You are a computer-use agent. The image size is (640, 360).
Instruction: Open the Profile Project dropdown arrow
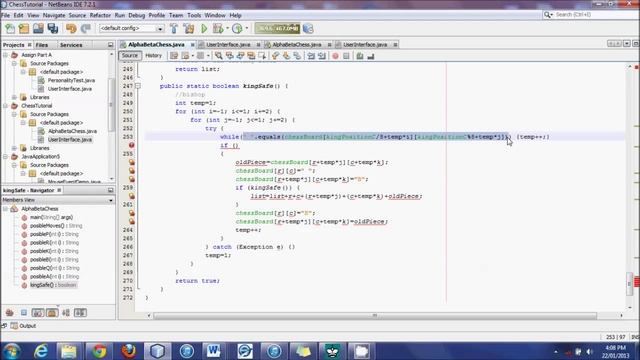(x=247, y=29)
